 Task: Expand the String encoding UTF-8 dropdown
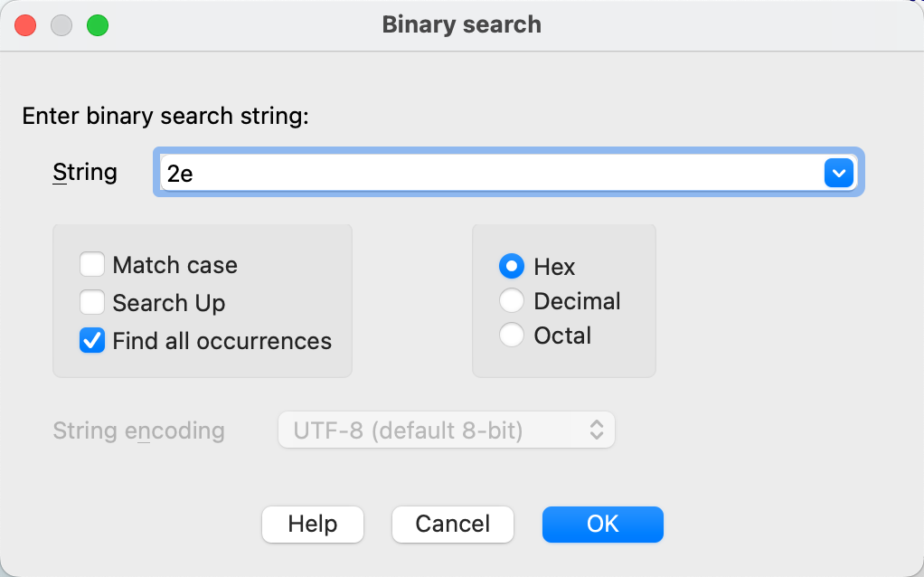tap(446, 430)
